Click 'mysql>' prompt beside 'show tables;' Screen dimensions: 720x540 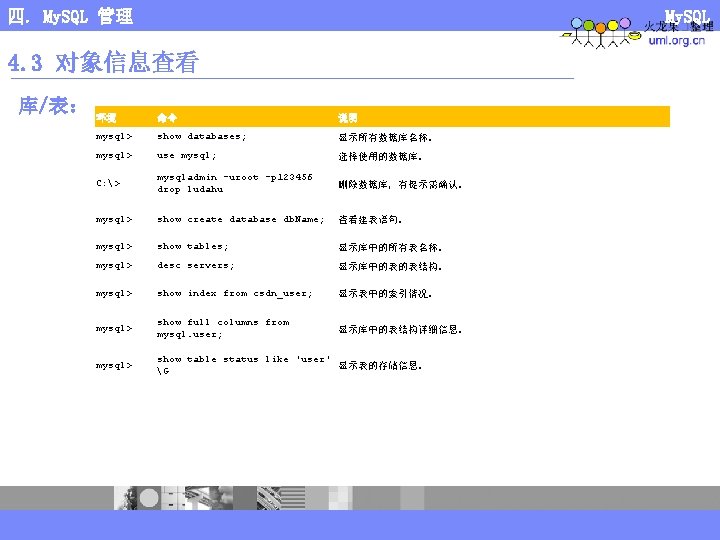click(x=114, y=247)
